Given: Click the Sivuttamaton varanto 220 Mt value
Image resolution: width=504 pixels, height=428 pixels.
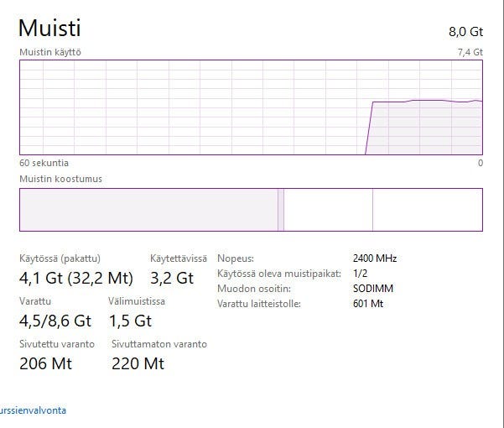Looking at the screenshot, I should pos(138,363).
